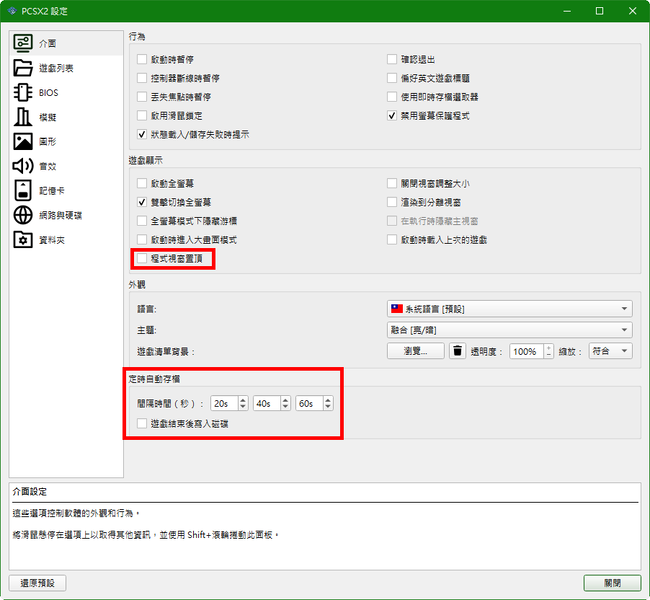Enable 啟動全螢幕 checkbox
This screenshot has width=650, height=600.
(x=142, y=183)
